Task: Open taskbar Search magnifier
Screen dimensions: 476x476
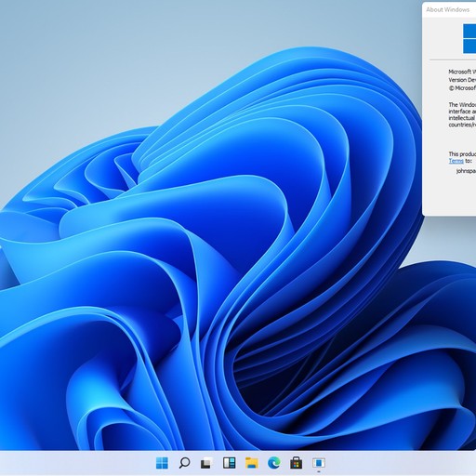Action: (x=184, y=463)
